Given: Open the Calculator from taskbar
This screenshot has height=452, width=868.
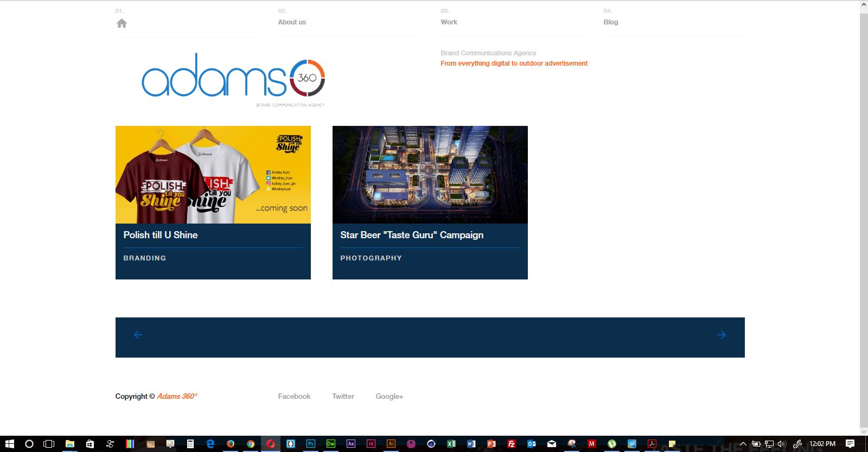Looking at the screenshot, I should click(190, 444).
